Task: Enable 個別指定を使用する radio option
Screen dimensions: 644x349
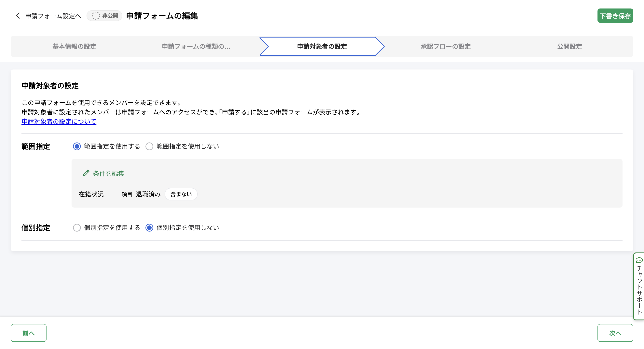Action: [77, 228]
